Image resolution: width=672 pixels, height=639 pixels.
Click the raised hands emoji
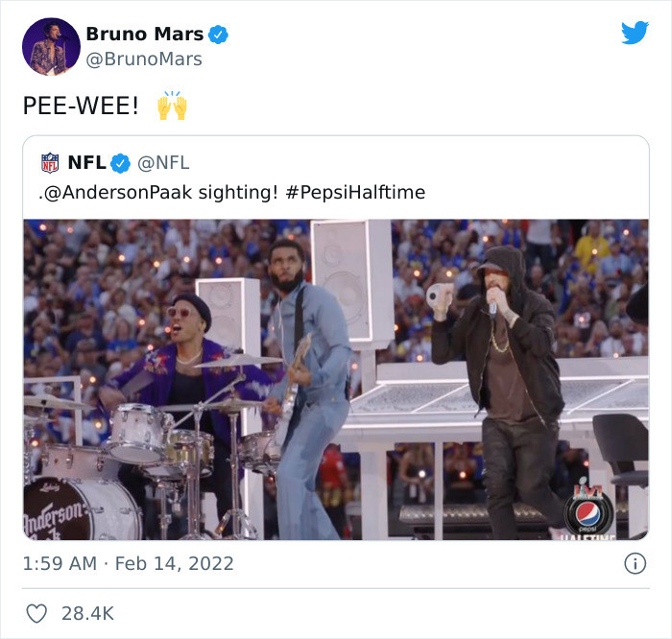click(x=171, y=106)
